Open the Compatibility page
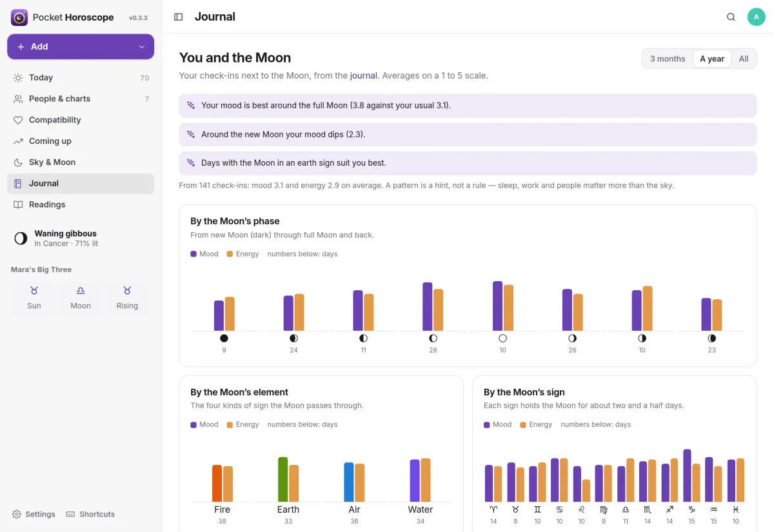The width and height of the screenshot is (774, 532). pyautogui.click(x=81, y=120)
